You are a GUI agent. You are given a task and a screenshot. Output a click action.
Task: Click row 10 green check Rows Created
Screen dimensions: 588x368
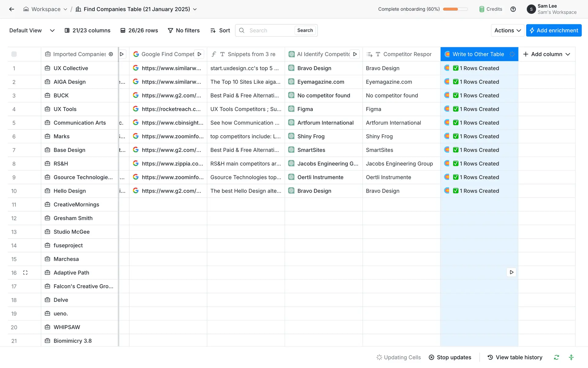coord(456,191)
